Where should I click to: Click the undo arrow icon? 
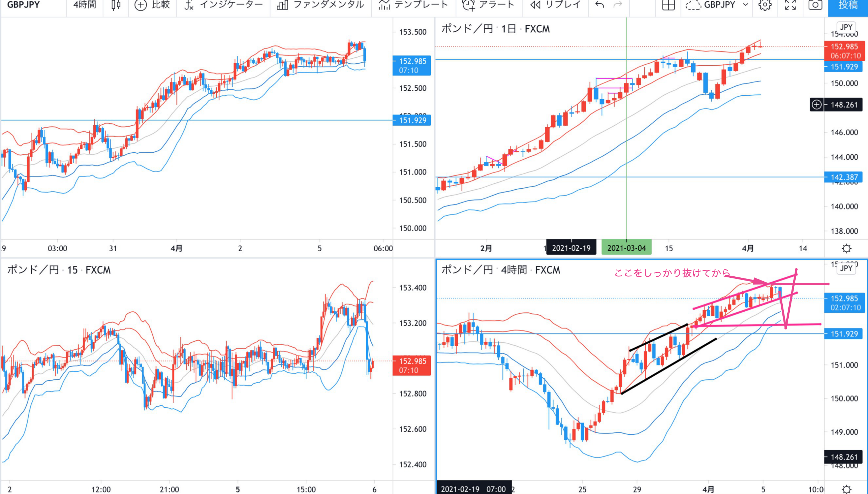(x=600, y=5)
